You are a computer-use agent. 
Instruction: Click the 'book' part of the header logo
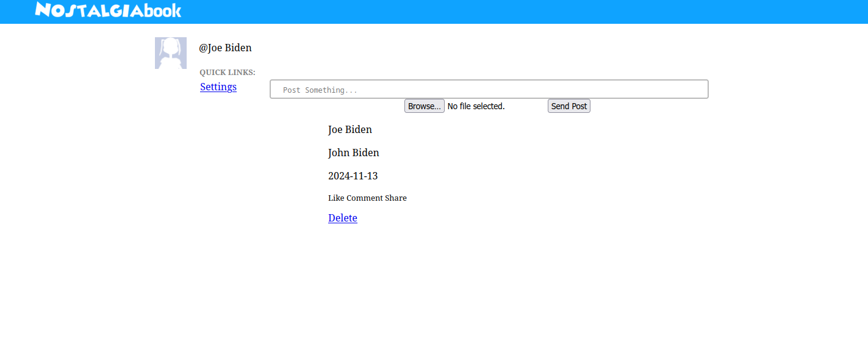(x=162, y=10)
